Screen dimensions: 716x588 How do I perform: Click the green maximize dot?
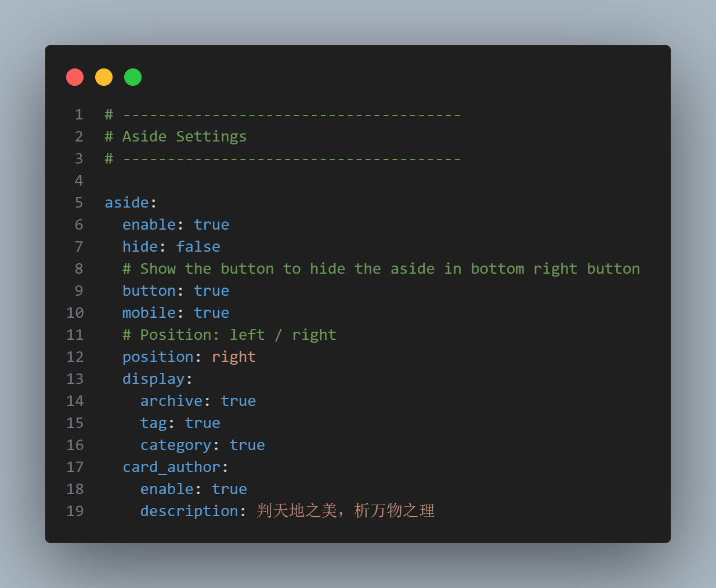click(133, 77)
